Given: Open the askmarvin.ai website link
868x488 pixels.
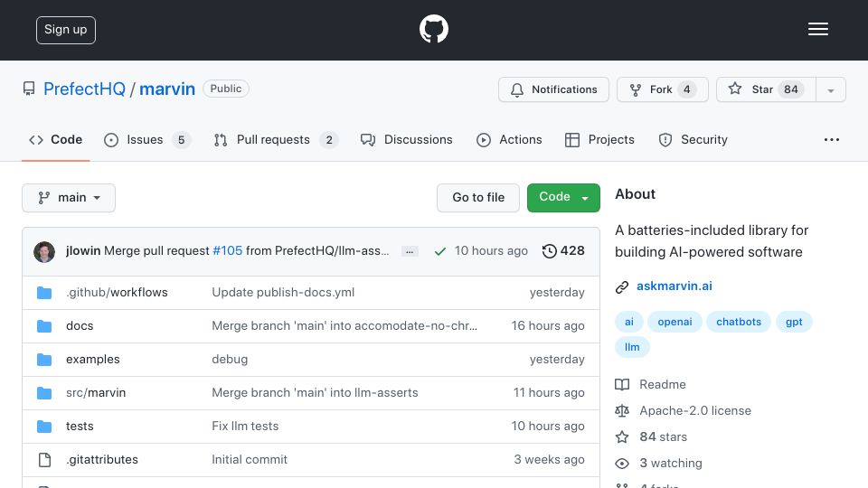Looking at the screenshot, I should pos(675,286).
